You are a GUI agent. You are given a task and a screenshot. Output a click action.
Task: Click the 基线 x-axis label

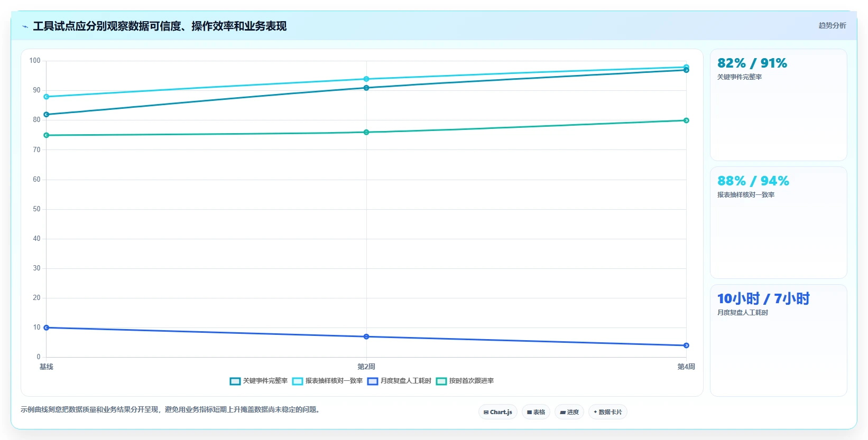pyautogui.click(x=47, y=367)
